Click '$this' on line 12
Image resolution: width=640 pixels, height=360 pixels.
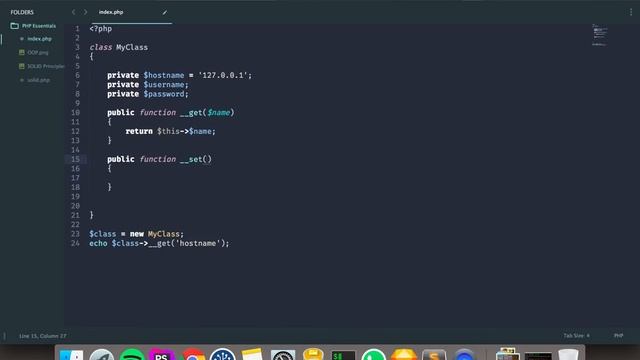coord(168,131)
